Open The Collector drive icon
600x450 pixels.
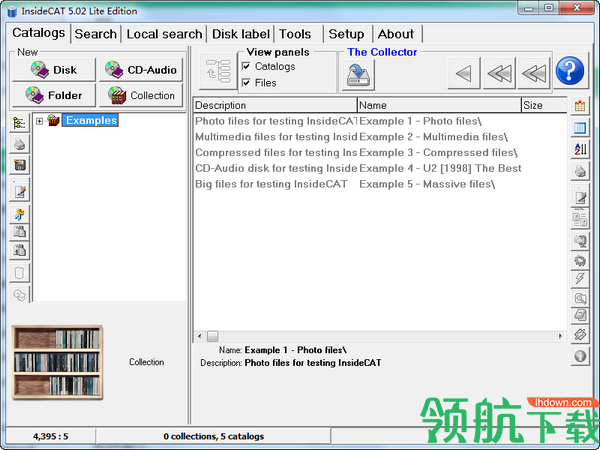358,75
